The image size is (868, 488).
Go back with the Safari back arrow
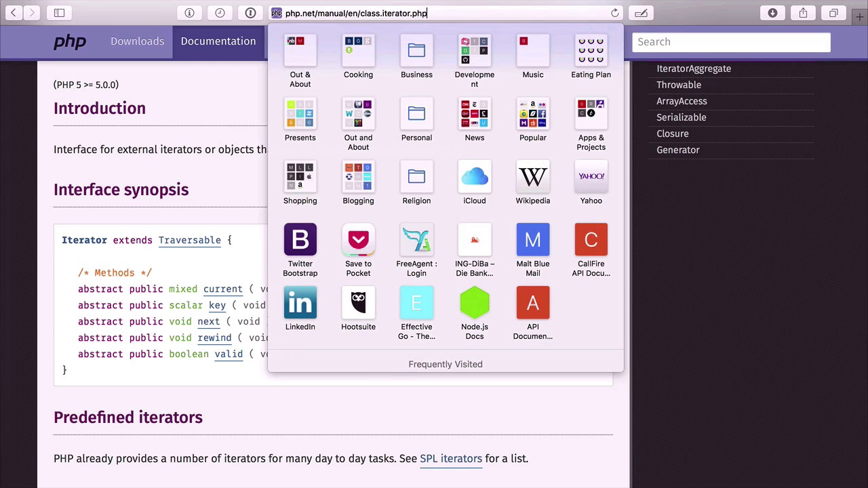[14, 13]
